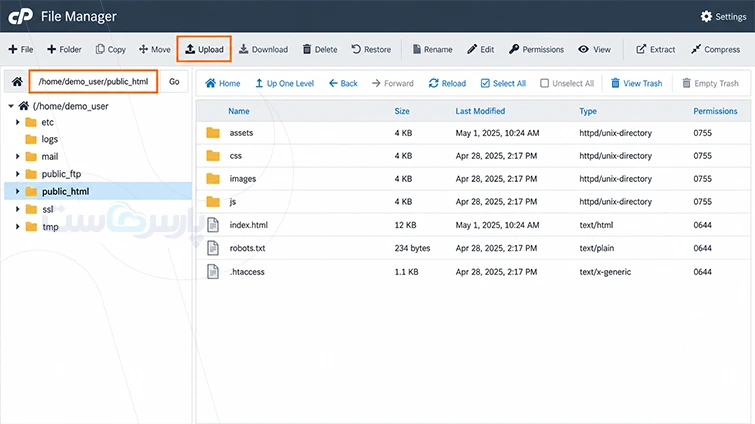Click the Copy toolbar icon
Image resolution: width=755 pixels, height=424 pixels.
(100, 49)
